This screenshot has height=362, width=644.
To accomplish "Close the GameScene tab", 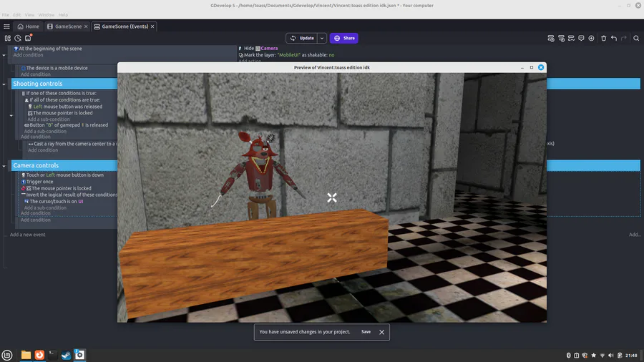I will (86, 26).
